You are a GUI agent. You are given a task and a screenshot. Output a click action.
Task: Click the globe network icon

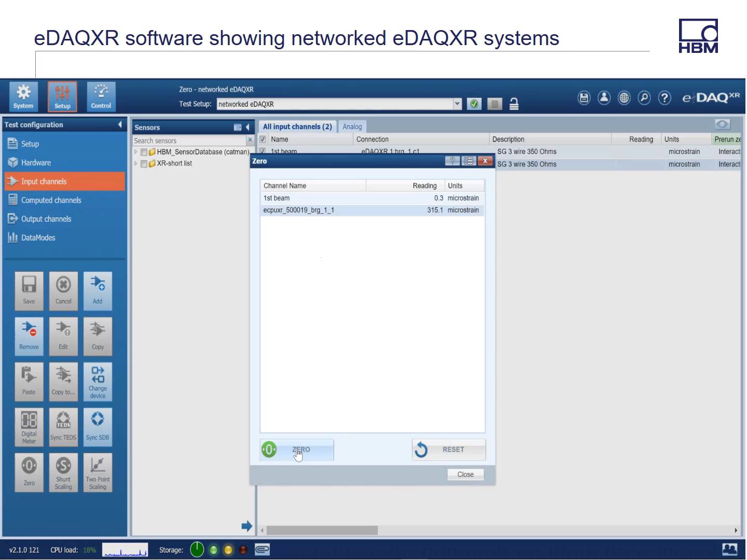point(624,97)
